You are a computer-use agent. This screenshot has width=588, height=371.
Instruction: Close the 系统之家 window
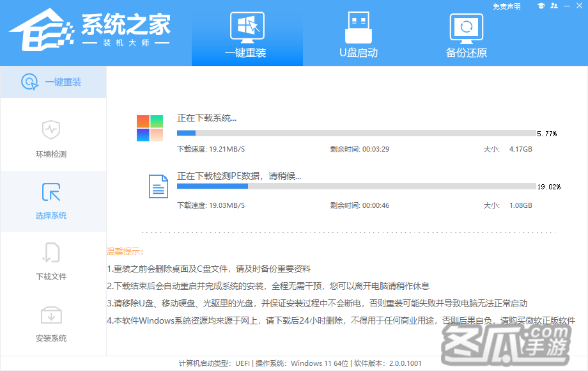pyautogui.click(x=580, y=6)
